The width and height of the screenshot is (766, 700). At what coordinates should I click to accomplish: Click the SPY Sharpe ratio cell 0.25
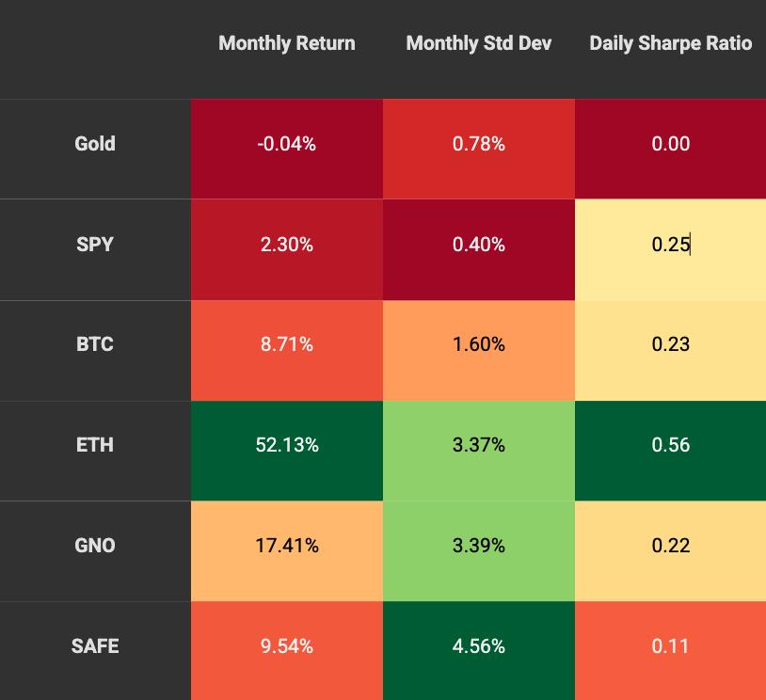point(670,245)
